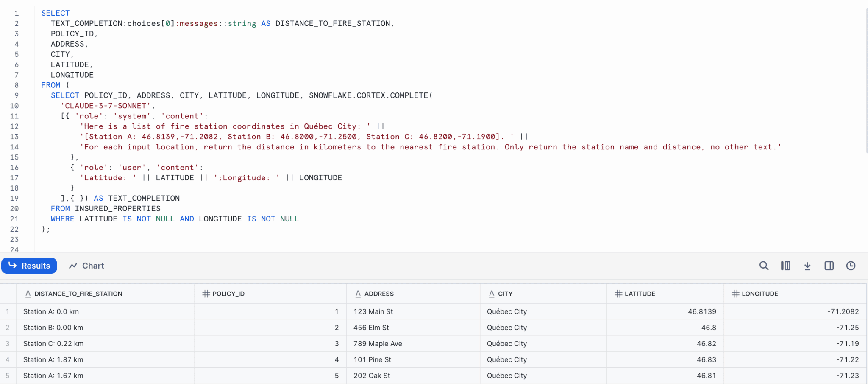
Task: Place cursor on line 21 WHERE clause
Action: click(x=175, y=219)
